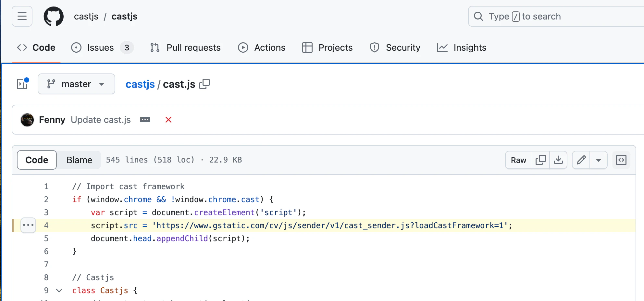
Task: Click the cast.js file name heading
Action: (x=179, y=84)
